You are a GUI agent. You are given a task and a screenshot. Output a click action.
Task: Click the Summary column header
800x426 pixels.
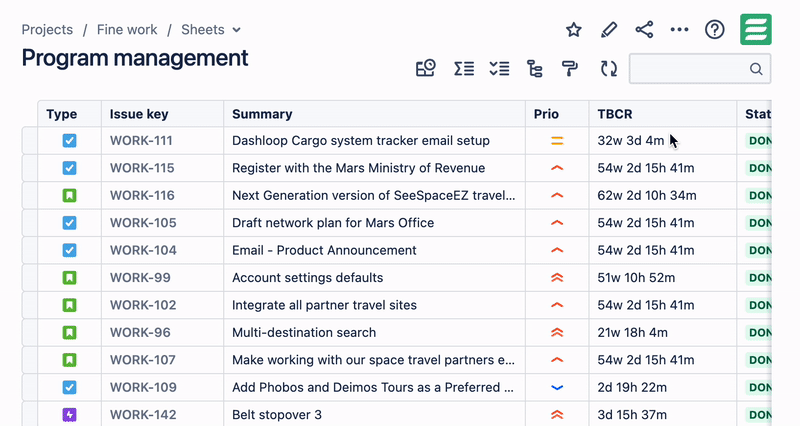374,114
